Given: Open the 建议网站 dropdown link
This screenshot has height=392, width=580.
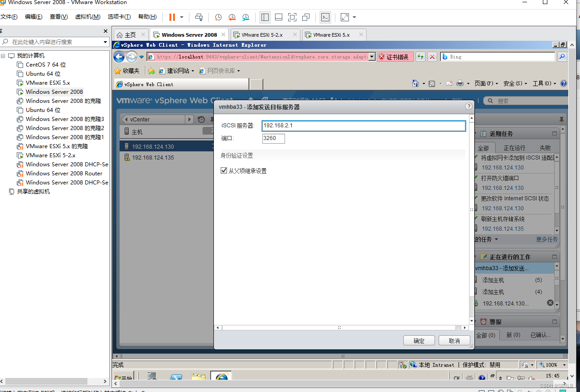Looking at the screenshot, I should [176, 71].
